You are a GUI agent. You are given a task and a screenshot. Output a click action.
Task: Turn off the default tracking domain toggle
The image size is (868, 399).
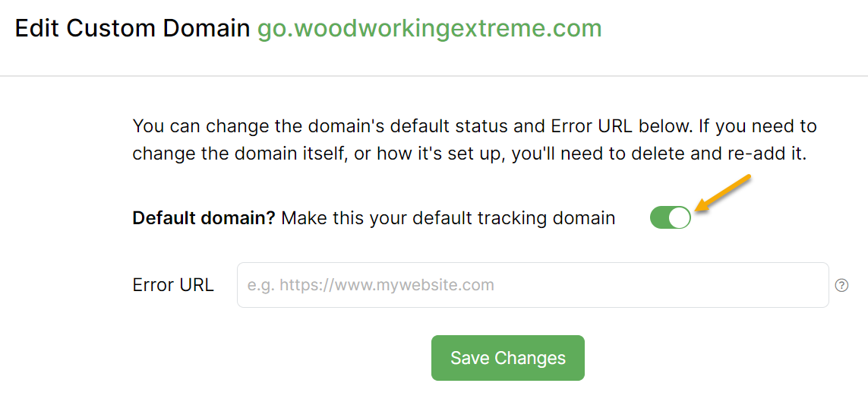coord(670,218)
